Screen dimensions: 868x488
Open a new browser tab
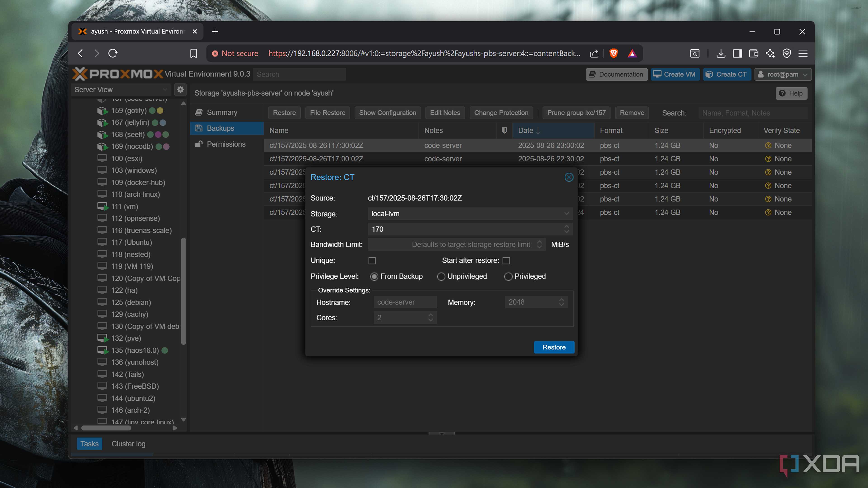click(x=215, y=31)
